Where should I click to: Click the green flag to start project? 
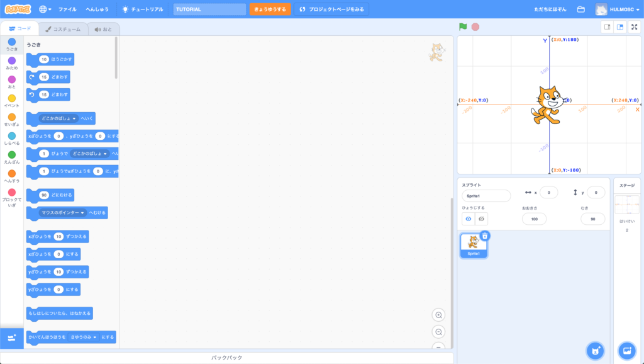point(463,27)
